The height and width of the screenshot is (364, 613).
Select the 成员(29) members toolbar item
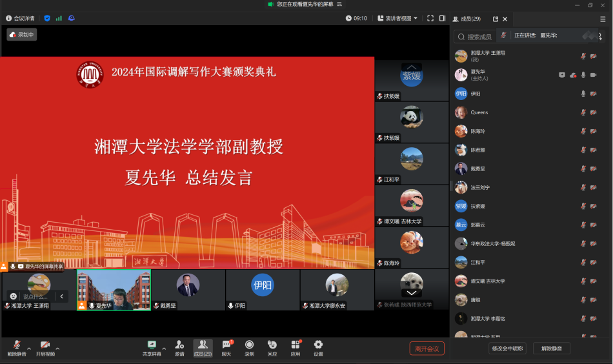(x=203, y=345)
